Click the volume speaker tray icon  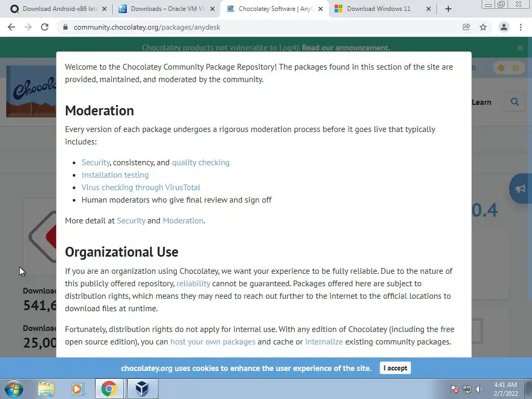[480, 390]
